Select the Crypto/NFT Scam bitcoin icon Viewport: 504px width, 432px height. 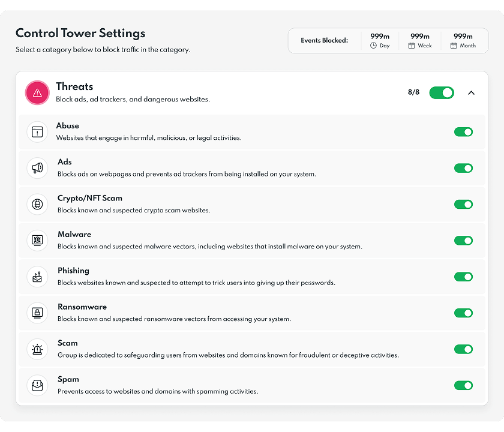click(x=37, y=204)
